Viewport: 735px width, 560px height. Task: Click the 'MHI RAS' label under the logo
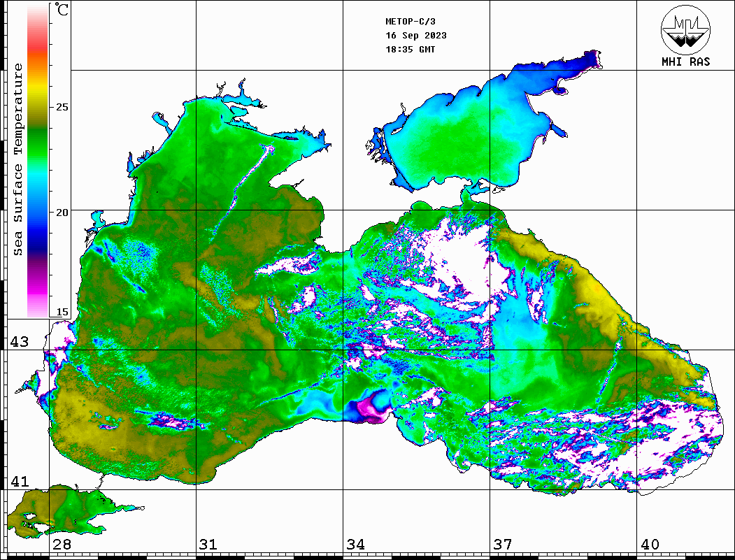click(x=686, y=62)
